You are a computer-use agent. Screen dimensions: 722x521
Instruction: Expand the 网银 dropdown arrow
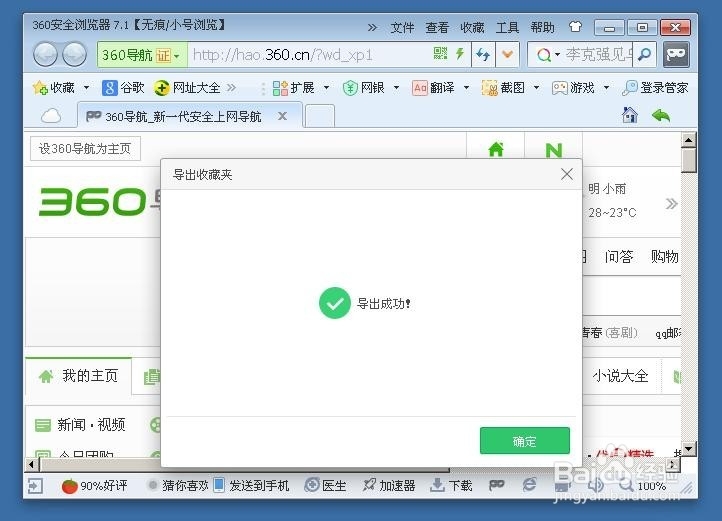point(396,88)
